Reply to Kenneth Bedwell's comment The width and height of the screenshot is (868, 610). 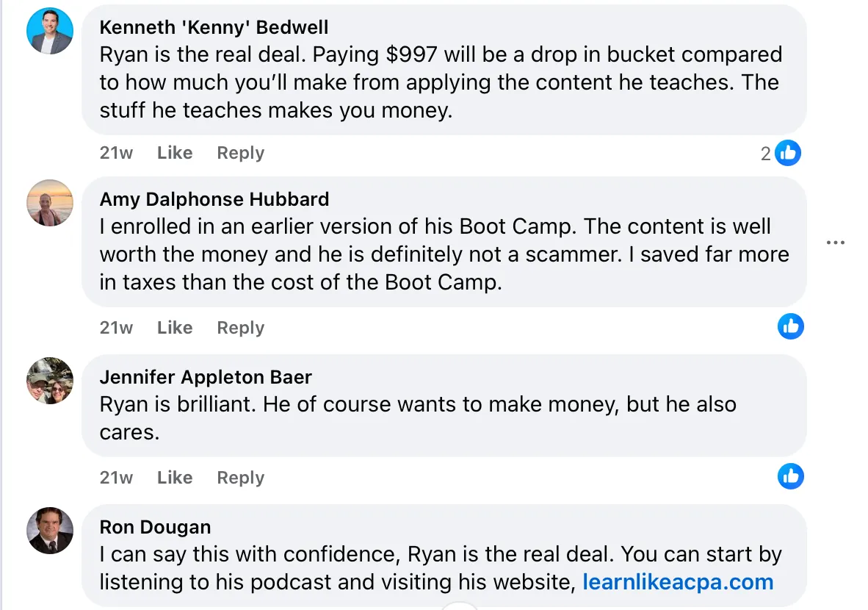click(240, 153)
